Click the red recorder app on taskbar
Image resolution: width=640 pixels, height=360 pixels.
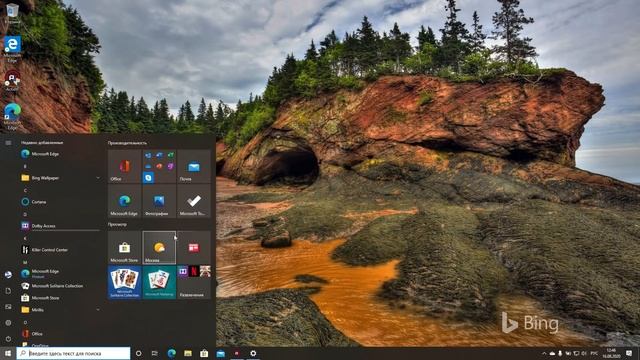coord(237,353)
